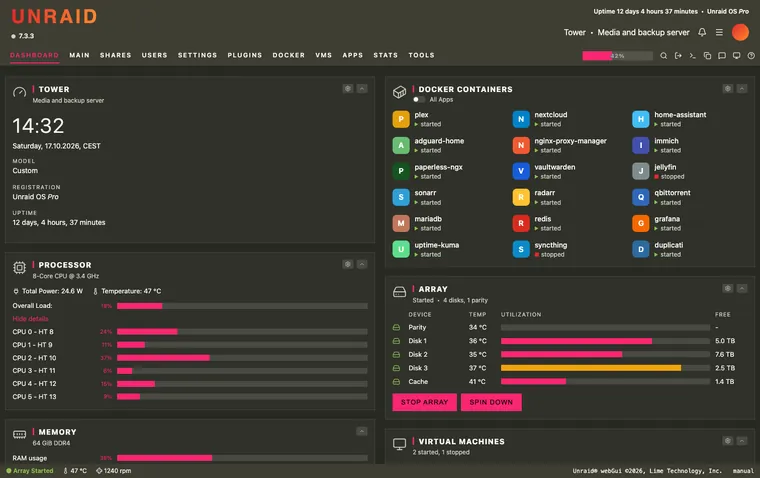Click the stopped syncthing container icon
This screenshot has width=760, height=478.
coord(521,250)
